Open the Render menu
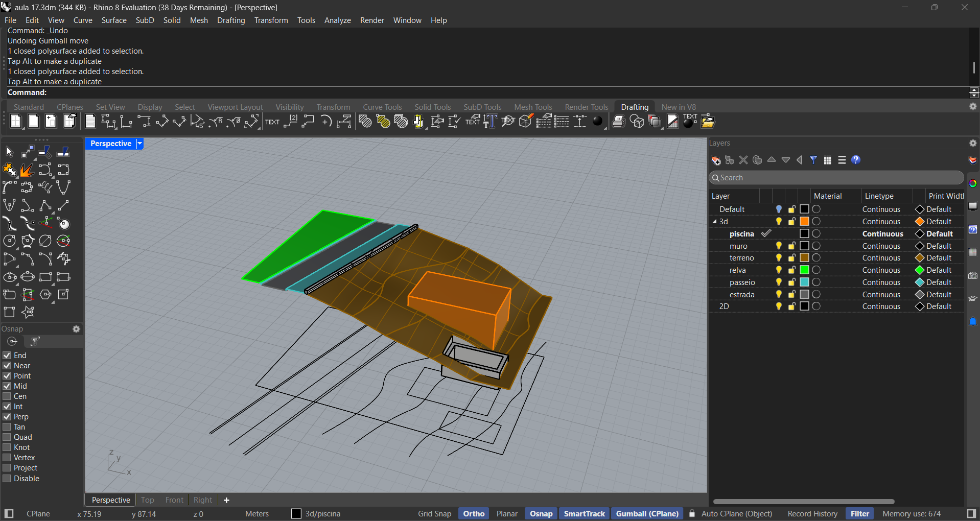Screen dimensions: 980x521 pos(372,20)
